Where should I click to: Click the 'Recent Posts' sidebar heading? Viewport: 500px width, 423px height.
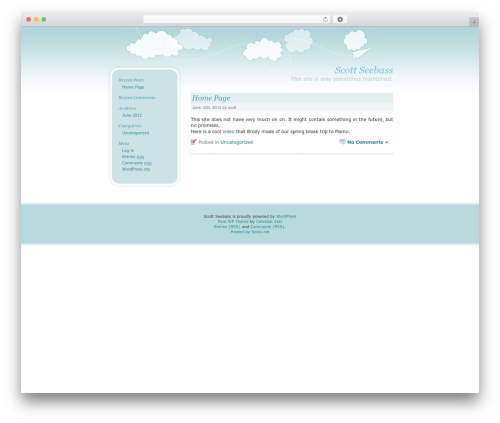131,80
